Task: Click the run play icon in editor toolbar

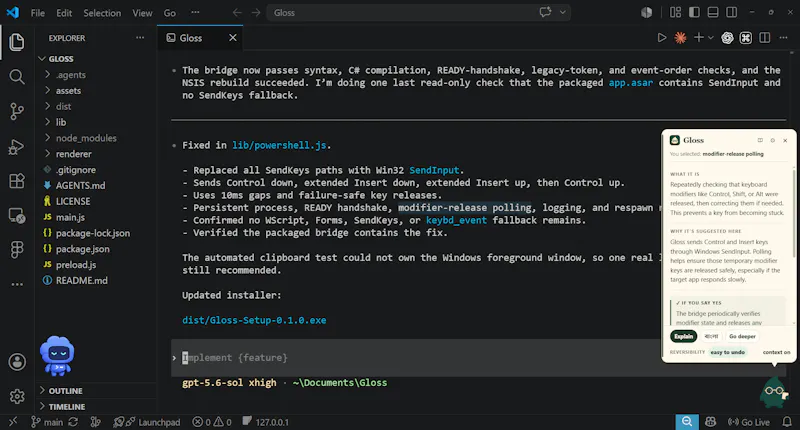Action: [x=662, y=38]
